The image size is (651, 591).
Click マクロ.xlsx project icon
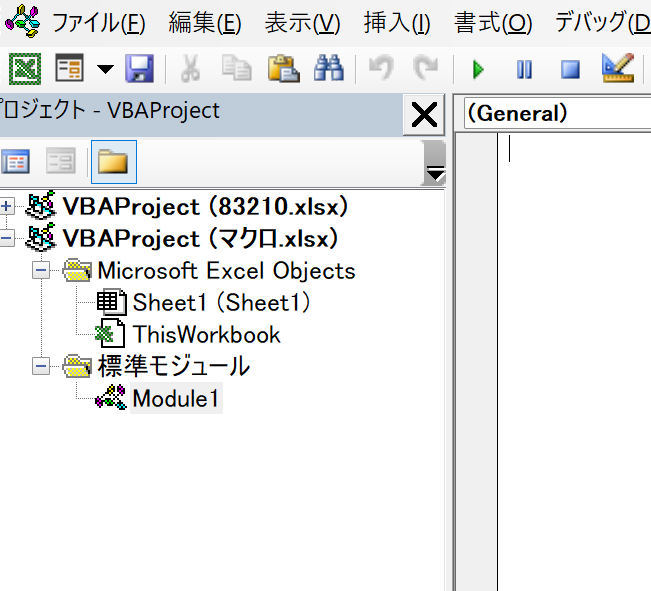click(x=41, y=238)
